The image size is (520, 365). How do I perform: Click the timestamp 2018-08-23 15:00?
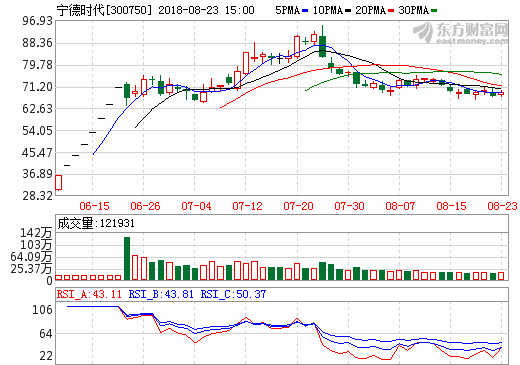206,10
